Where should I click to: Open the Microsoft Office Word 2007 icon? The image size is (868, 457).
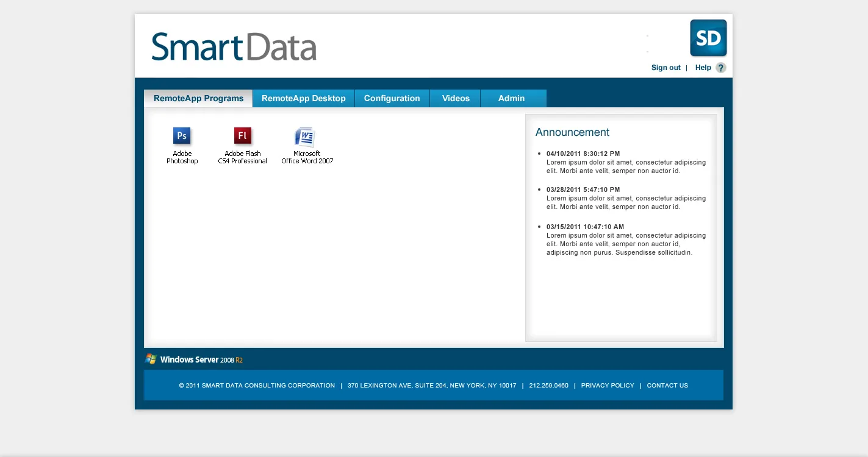304,136
